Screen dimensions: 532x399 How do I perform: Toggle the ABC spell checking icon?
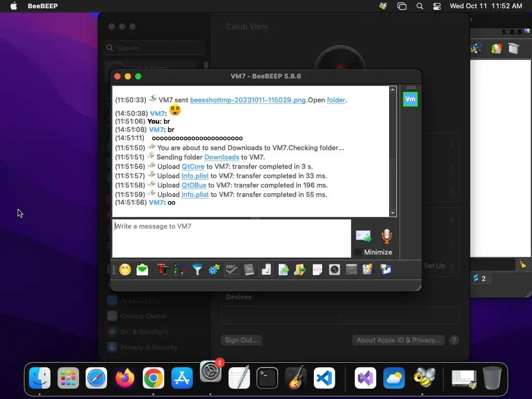tap(231, 270)
